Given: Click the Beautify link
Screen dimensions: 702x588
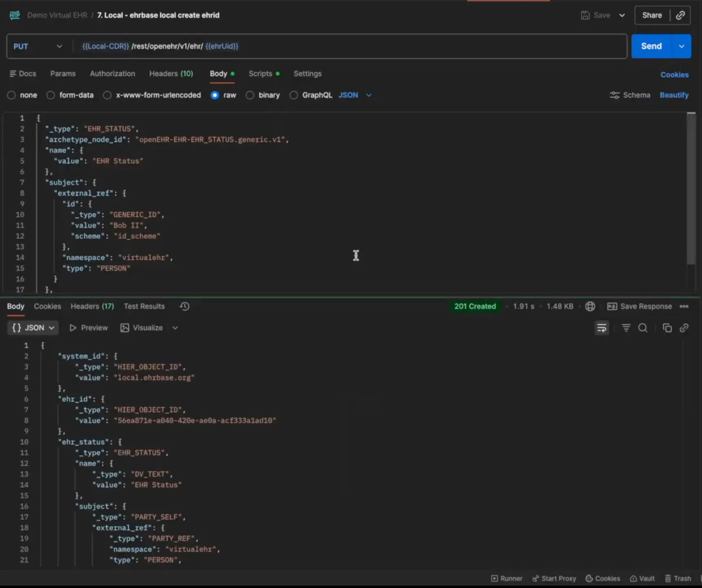Looking at the screenshot, I should click(674, 95).
